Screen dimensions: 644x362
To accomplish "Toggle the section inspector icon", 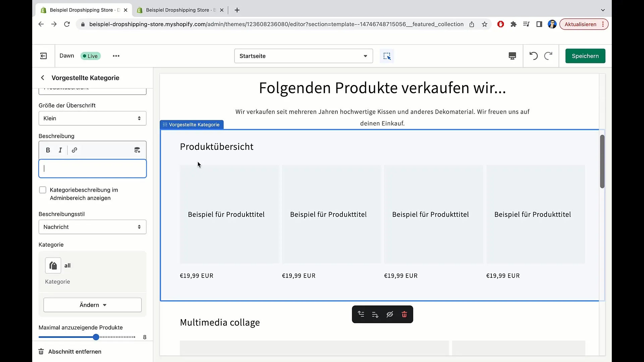I will click(x=387, y=56).
